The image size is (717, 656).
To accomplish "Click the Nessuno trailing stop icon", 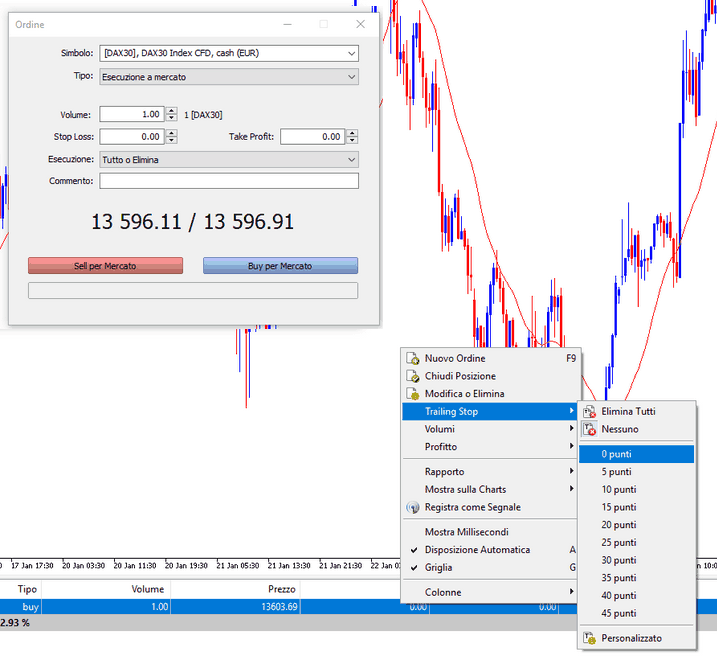I will click(x=589, y=429).
